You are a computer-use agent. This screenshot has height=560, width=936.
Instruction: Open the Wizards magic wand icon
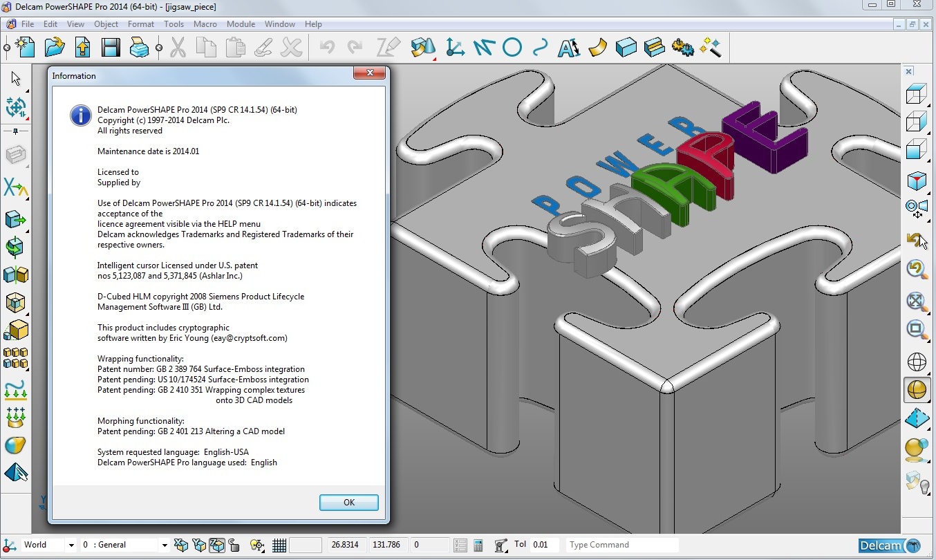tap(711, 48)
